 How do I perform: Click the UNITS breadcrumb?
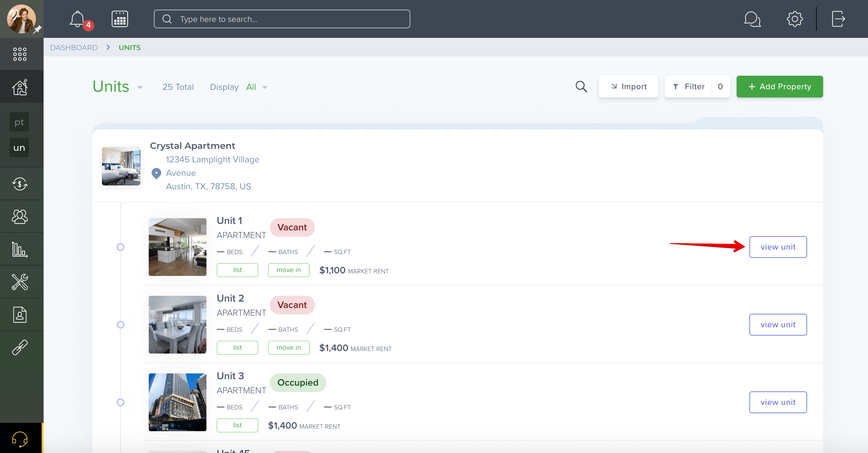coord(129,47)
